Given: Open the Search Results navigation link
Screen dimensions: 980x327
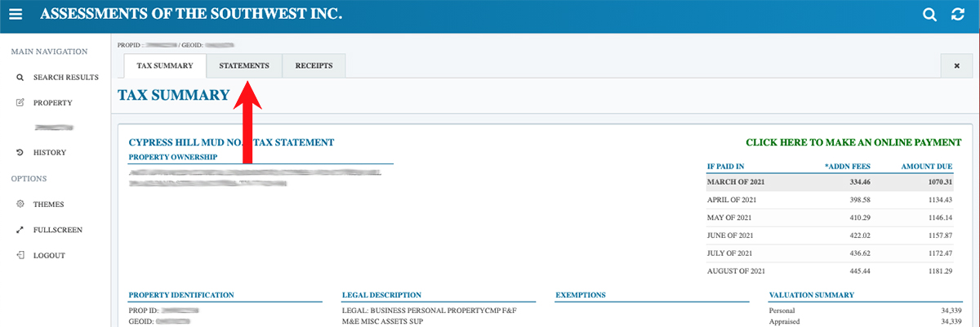Looking at the screenshot, I should 65,78.
